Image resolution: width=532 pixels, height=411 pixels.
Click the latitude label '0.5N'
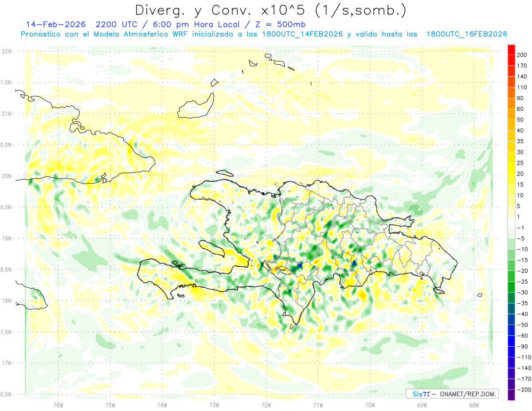point(6,145)
